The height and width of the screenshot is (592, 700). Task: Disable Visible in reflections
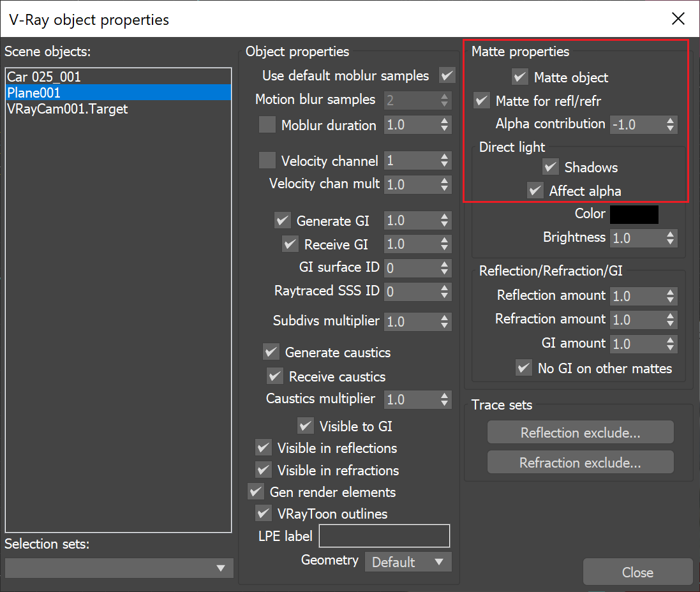pyautogui.click(x=264, y=448)
